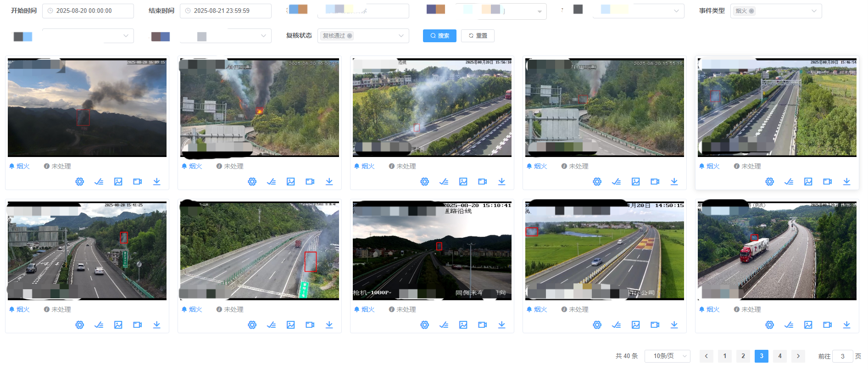Click 烟火 label on the 15:56:10 card

[x=368, y=166]
